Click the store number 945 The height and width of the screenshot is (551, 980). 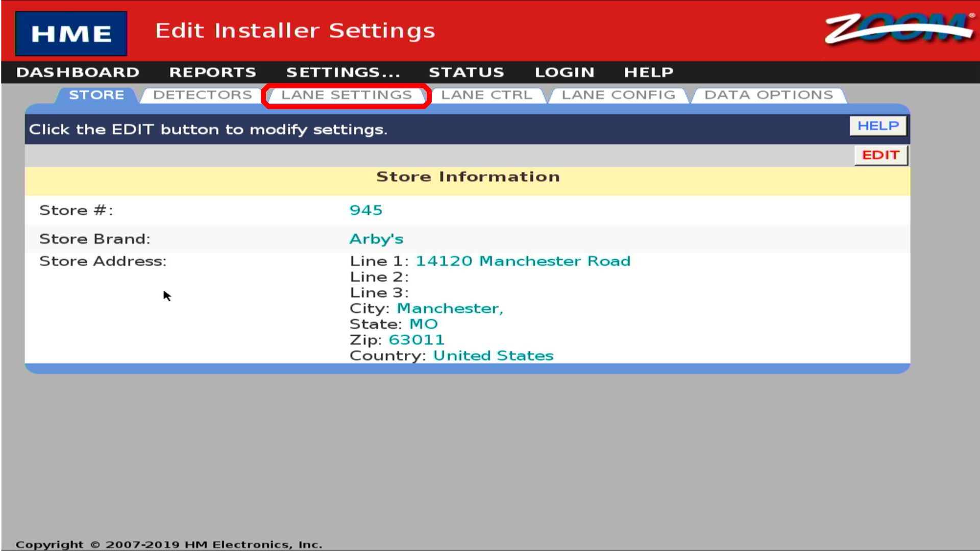pyautogui.click(x=365, y=210)
